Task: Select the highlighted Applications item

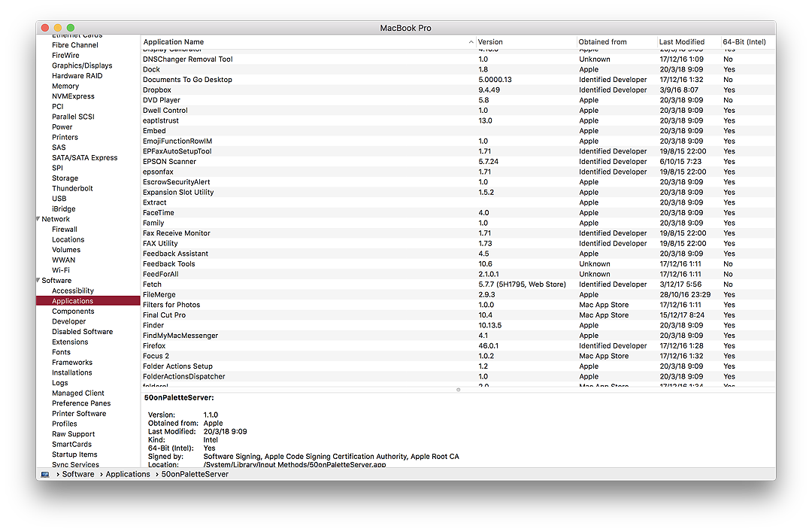Action: tap(88, 301)
